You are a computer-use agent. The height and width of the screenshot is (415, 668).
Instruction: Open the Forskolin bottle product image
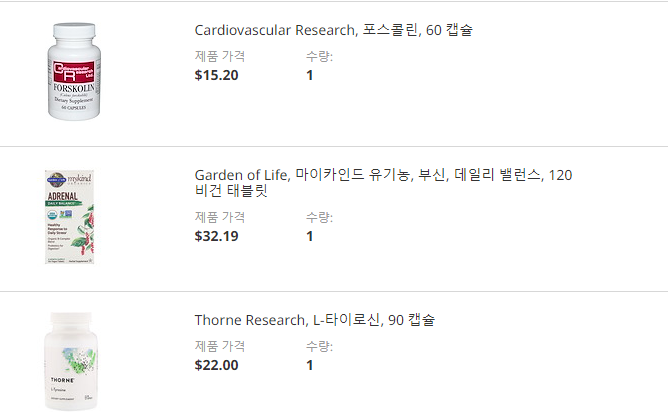pos(75,72)
